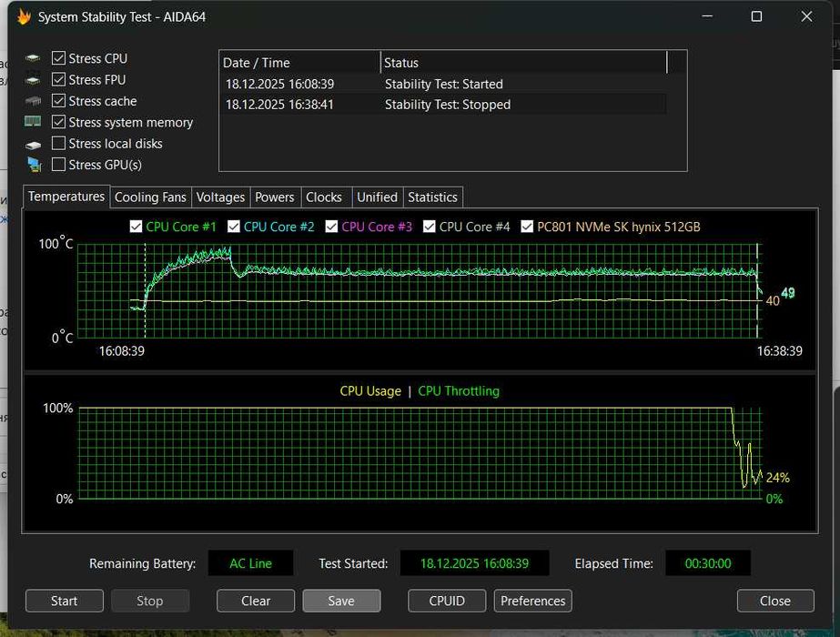The height and width of the screenshot is (637, 840).
Task: Maximize the System Stability Test window
Action: pos(756,16)
